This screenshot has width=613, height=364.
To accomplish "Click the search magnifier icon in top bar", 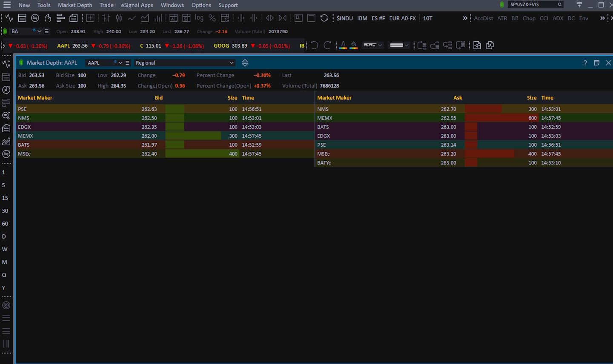I will point(560,5).
